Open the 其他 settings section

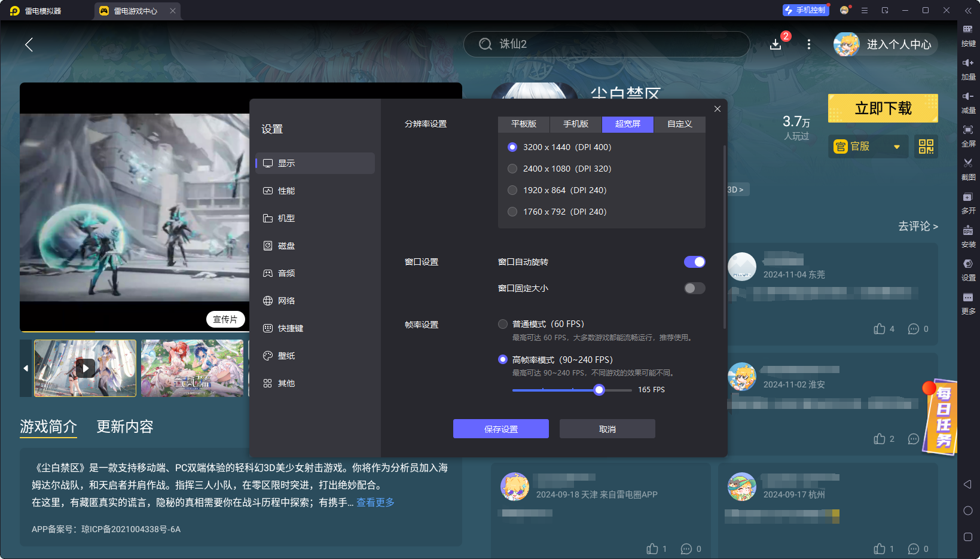pyautogui.click(x=315, y=383)
